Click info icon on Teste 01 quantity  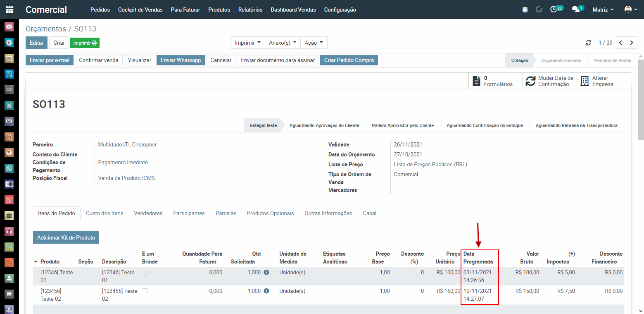tap(266, 272)
